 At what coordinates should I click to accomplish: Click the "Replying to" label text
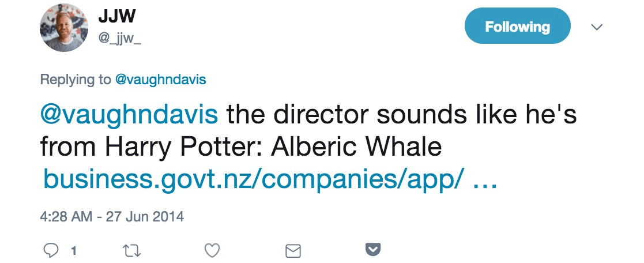pyautogui.click(x=75, y=80)
